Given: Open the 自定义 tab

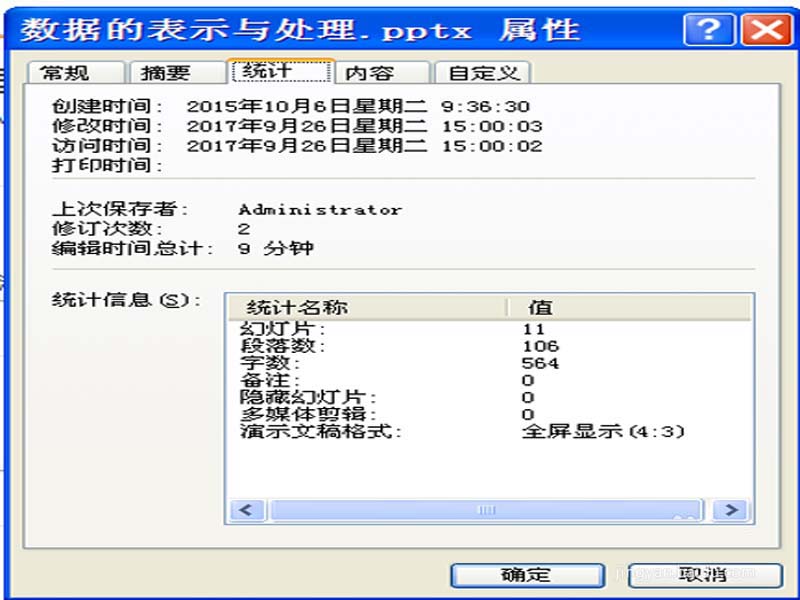Looking at the screenshot, I should (483, 72).
